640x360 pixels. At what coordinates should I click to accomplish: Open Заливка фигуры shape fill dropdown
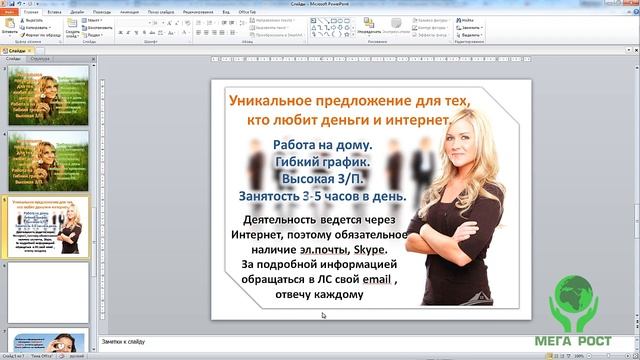[x=430, y=20]
